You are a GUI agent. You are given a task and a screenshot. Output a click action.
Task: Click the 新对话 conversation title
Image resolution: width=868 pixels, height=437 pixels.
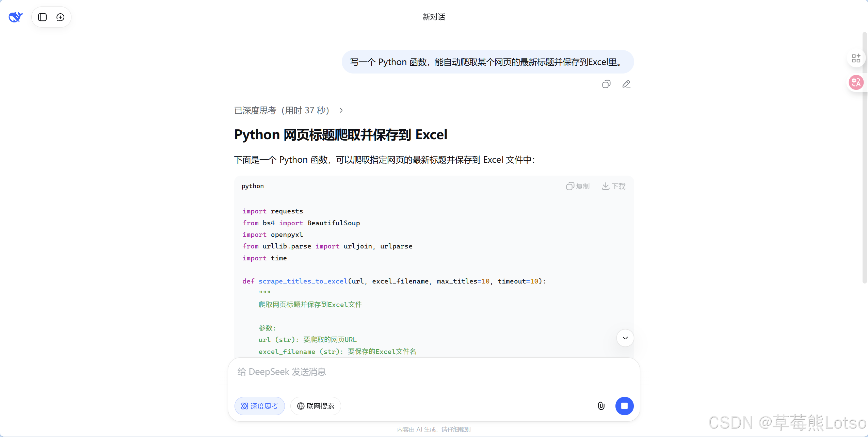point(434,17)
